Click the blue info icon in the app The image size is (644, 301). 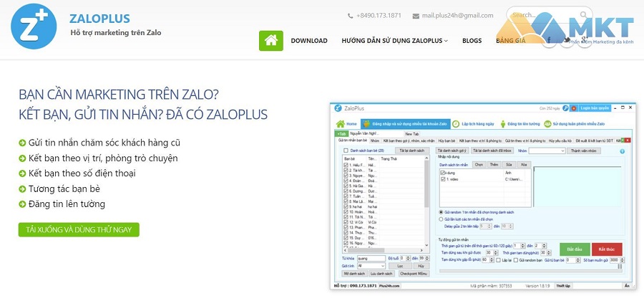coord(623,151)
